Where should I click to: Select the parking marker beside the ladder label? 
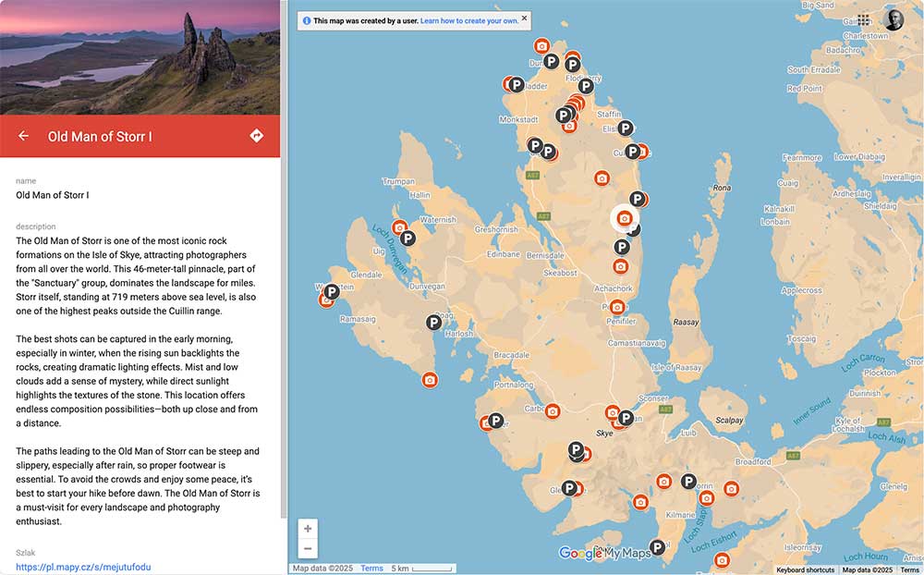517,85
